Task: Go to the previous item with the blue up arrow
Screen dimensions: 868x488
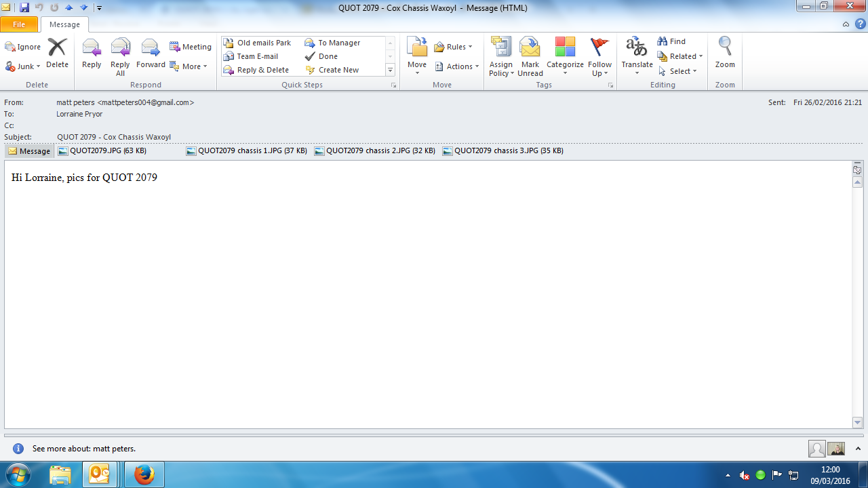Action: (x=68, y=8)
